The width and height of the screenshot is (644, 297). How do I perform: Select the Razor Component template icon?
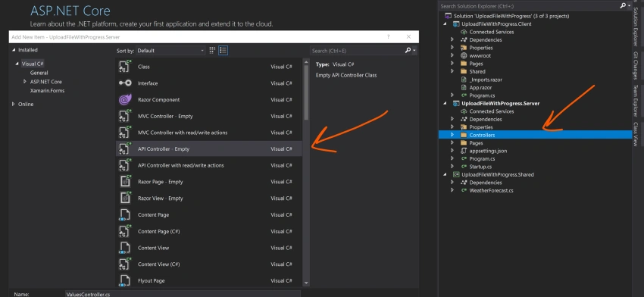click(x=125, y=99)
